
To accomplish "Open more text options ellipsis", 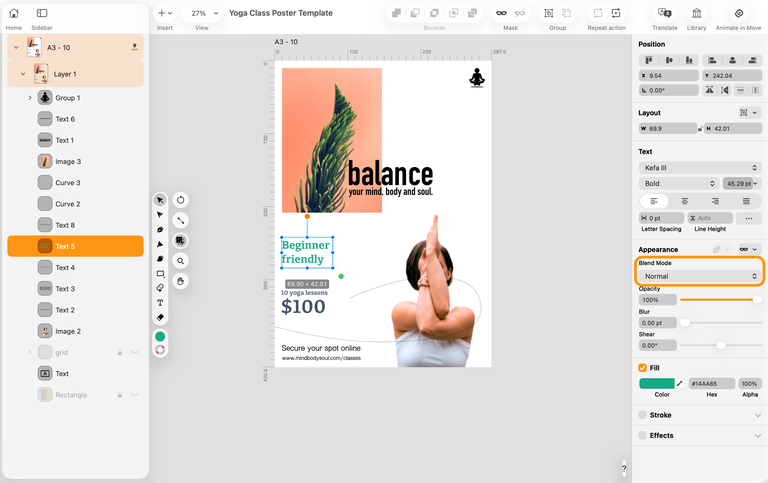I will coord(749,218).
